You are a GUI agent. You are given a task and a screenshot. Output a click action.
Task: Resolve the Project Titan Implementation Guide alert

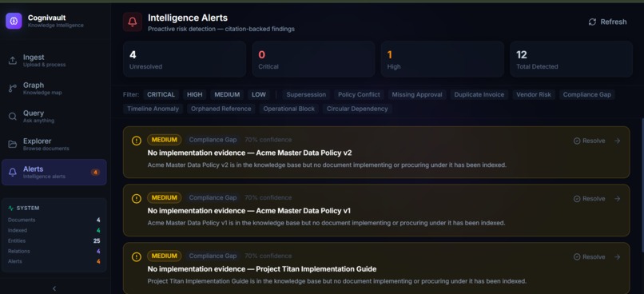click(x=590, y=257)
